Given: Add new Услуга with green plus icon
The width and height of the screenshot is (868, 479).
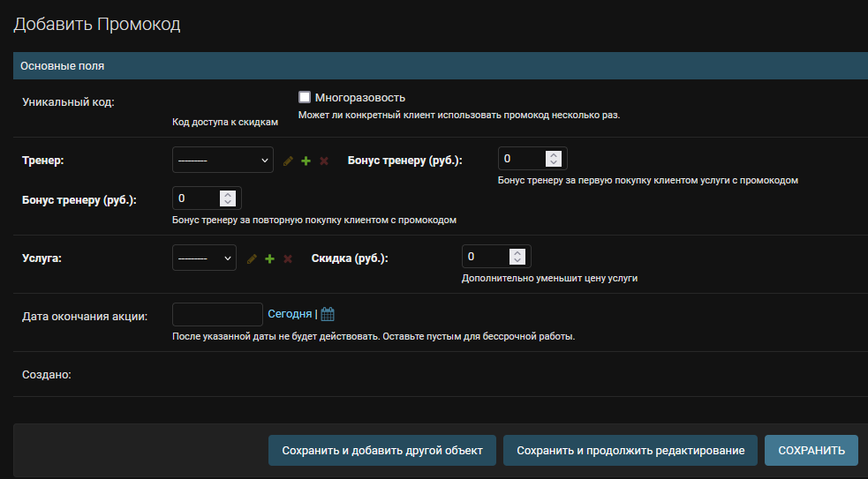Looking at the screenshot, I should [269, 258].
